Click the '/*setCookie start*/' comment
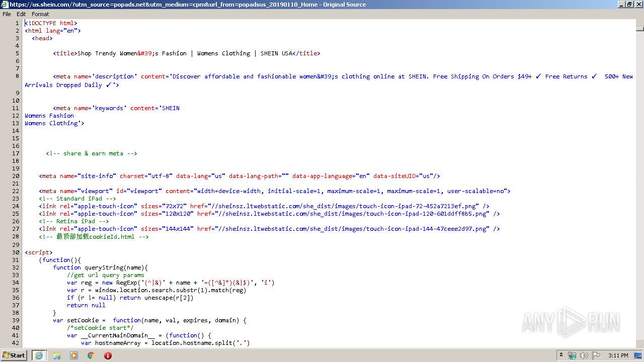Screen dimensions: 644x362 (x=100, y=328)
